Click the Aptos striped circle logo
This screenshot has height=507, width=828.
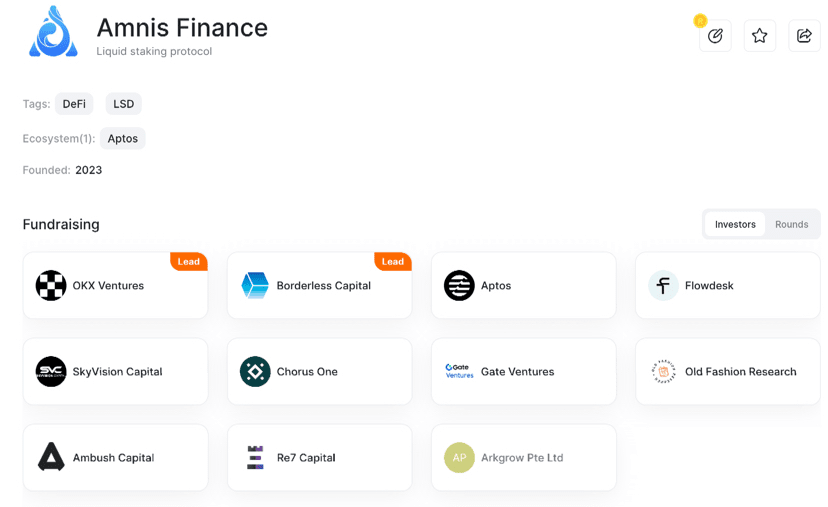pos(459,286)
